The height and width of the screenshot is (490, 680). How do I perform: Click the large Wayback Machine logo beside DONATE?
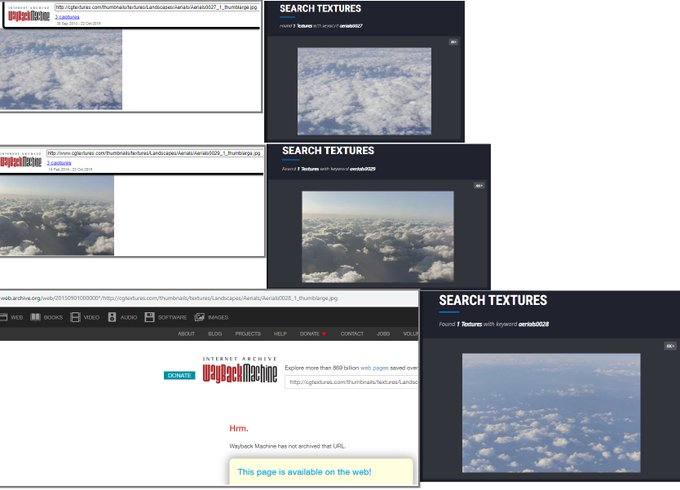pyautogui.click(x=240, y=371)
